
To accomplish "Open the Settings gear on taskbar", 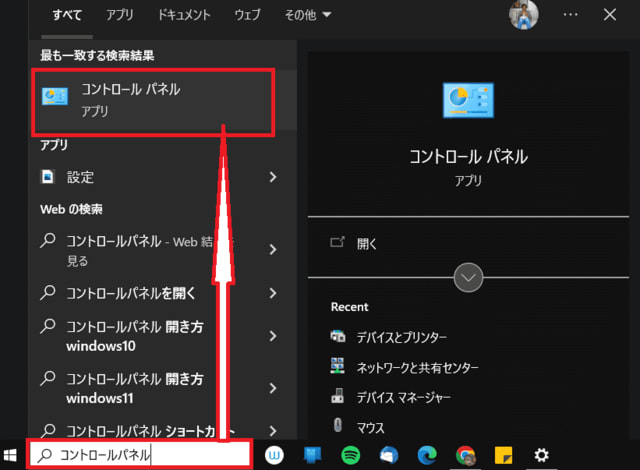I will [541, 455].
